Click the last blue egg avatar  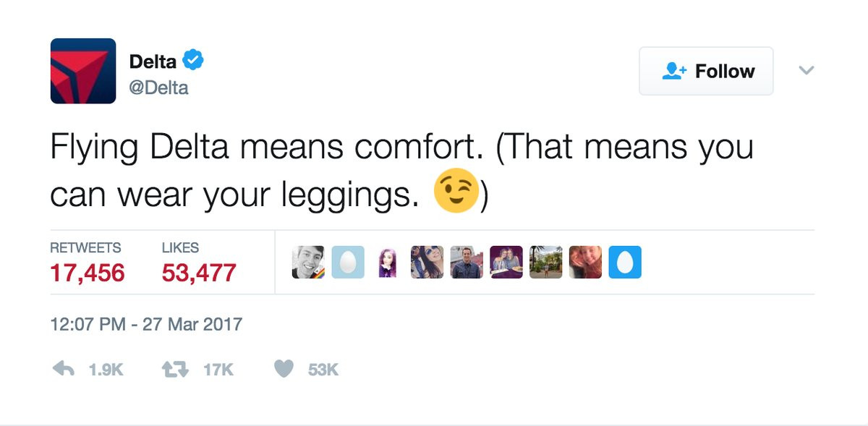[625, 263]
